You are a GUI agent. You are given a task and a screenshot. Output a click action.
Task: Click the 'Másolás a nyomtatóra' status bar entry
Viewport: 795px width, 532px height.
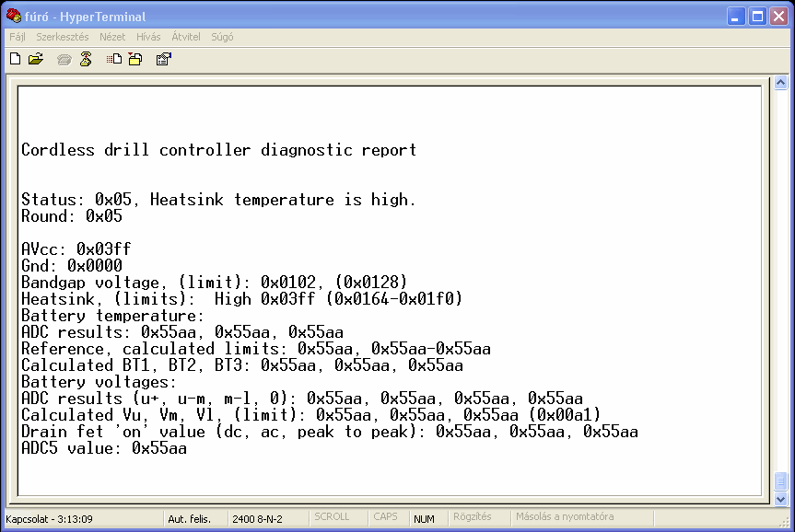pos(565,516)
